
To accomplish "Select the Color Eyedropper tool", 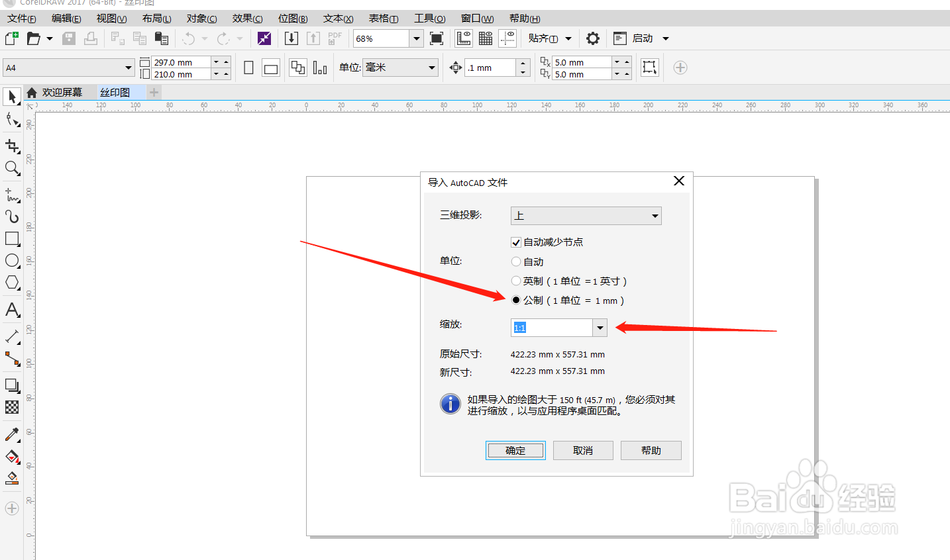I will pos(12,434).
